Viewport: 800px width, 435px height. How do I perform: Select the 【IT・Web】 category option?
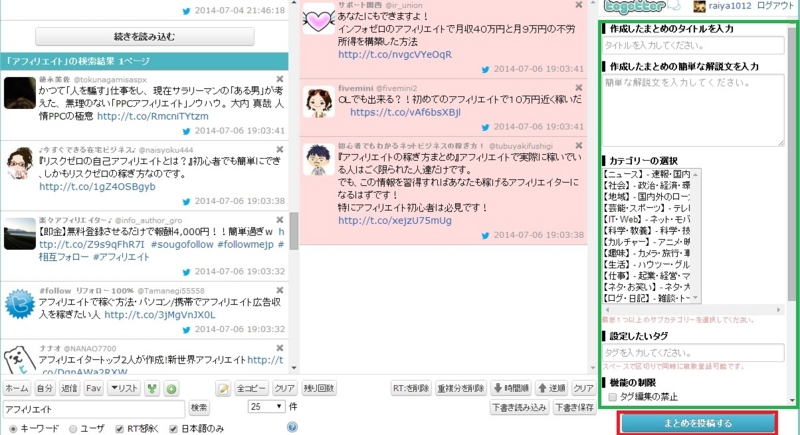pyautogui.click(x=646, y=219)
